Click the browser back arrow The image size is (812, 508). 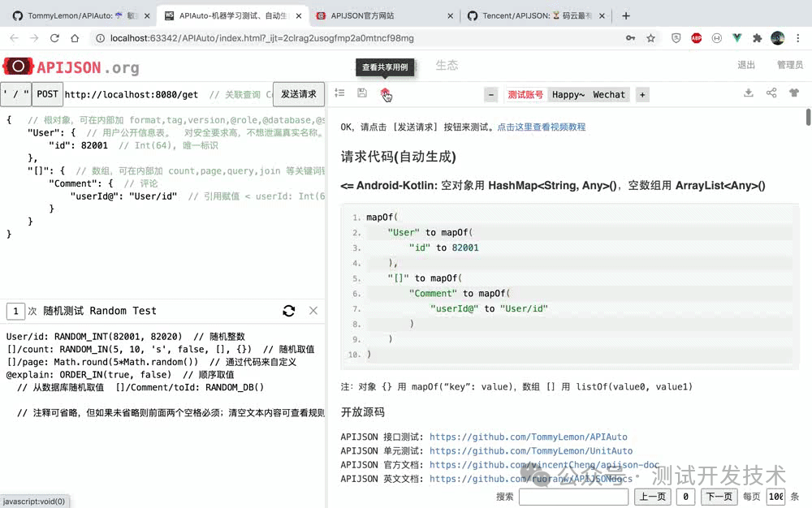(14, 38)
